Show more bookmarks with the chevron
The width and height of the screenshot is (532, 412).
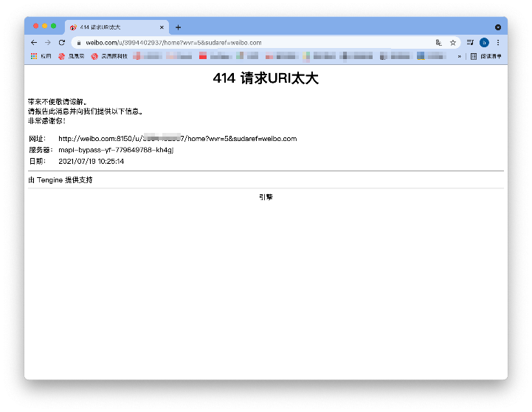[x=459, y=56]
